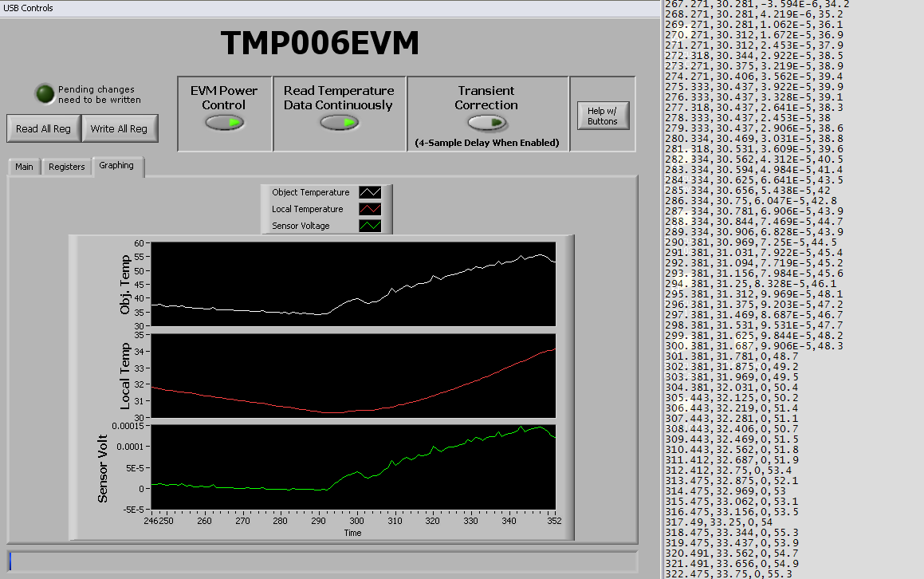The image size is (924, 579).
Task: Open the Registers tab
Action: click(66, 166)
